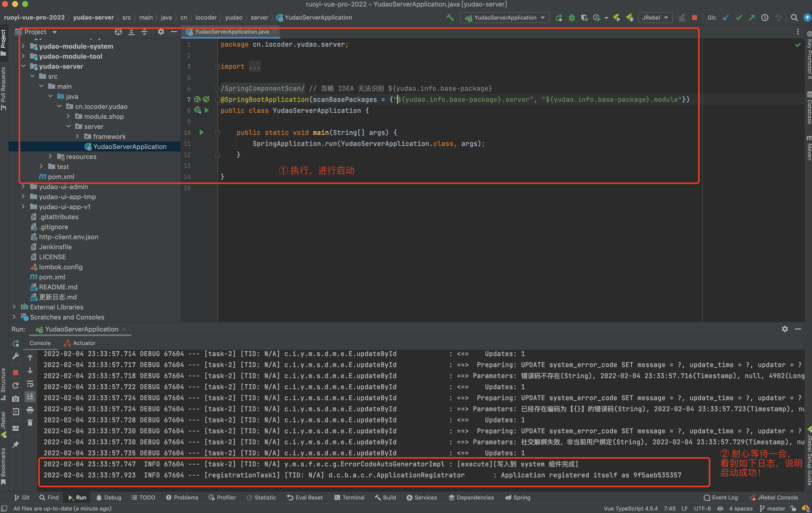Screen dimensions: 812x513
Task: Open Run panel settings gear
Action: (x=785, y=329)
